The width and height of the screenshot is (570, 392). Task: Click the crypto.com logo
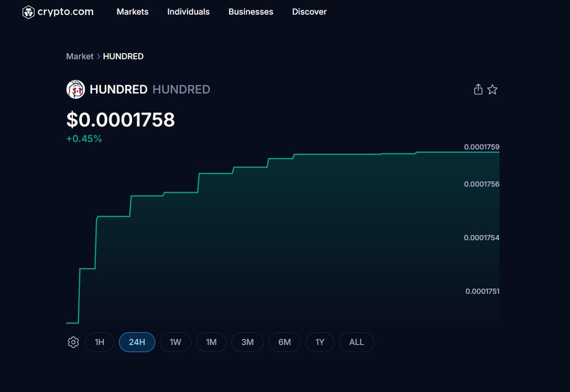(x=58, y=12)
